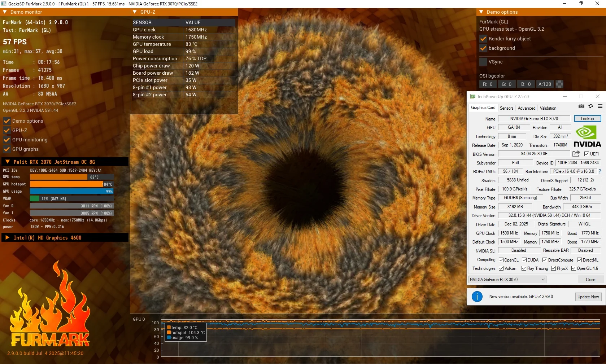Click the Bus Interface question mark
This screenshot has height=364, width=606.
pyautogui.click(x=600, y=172)
